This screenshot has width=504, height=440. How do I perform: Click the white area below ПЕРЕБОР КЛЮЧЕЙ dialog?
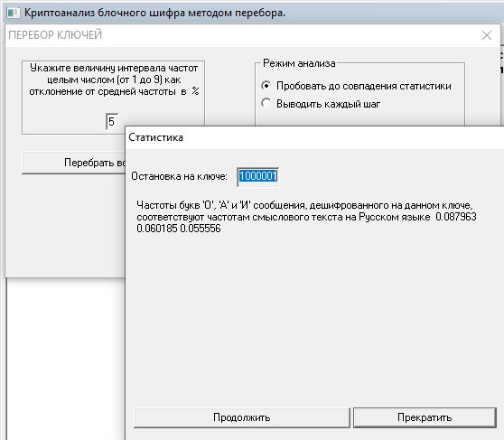pyautogui.click(x=66, y=357)
